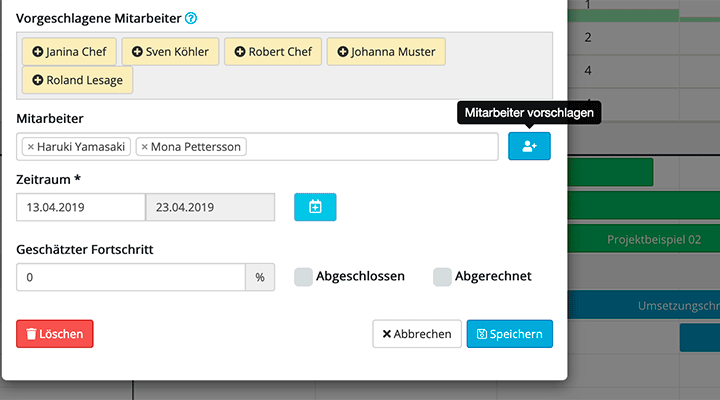Click into the Mitarbeiter multi-select field
Image resolution: width=720 pixels, height=400 pixels.
[x=370, y=147]
